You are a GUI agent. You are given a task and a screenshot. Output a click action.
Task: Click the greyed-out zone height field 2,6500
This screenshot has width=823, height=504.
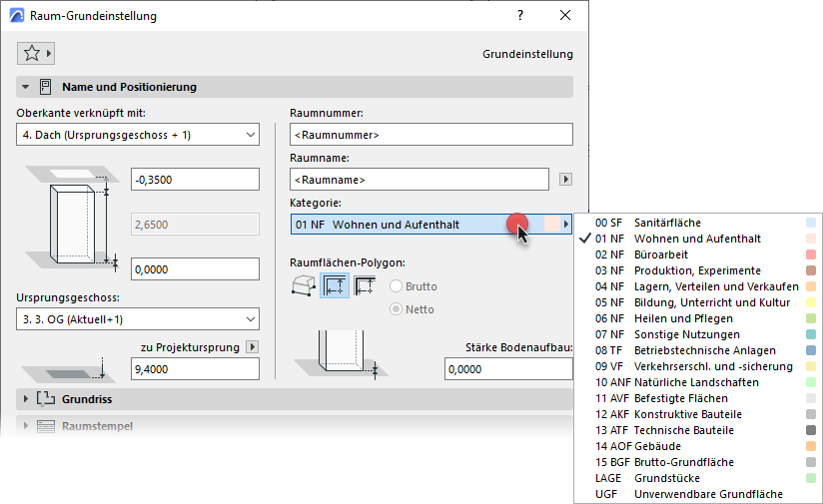pos(195,225)
